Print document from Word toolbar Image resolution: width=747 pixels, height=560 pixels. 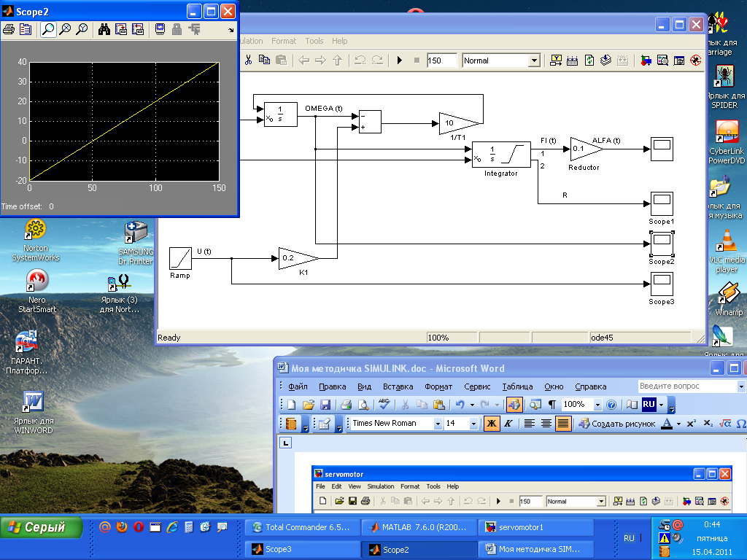pyautogui.click(x=347, y=405)
